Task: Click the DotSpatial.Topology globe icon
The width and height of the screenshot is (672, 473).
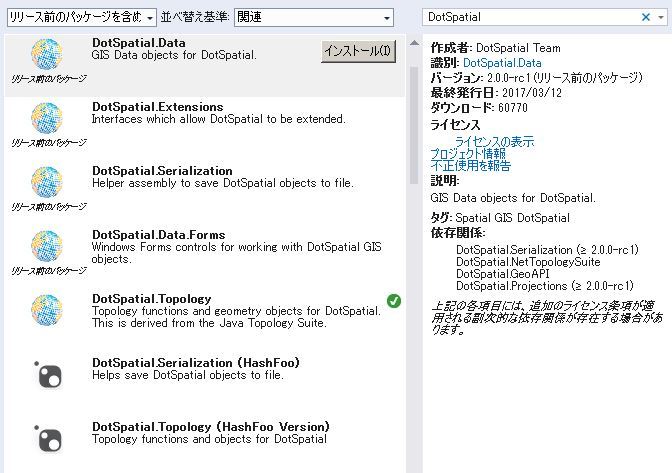Action: coord(47,310)
